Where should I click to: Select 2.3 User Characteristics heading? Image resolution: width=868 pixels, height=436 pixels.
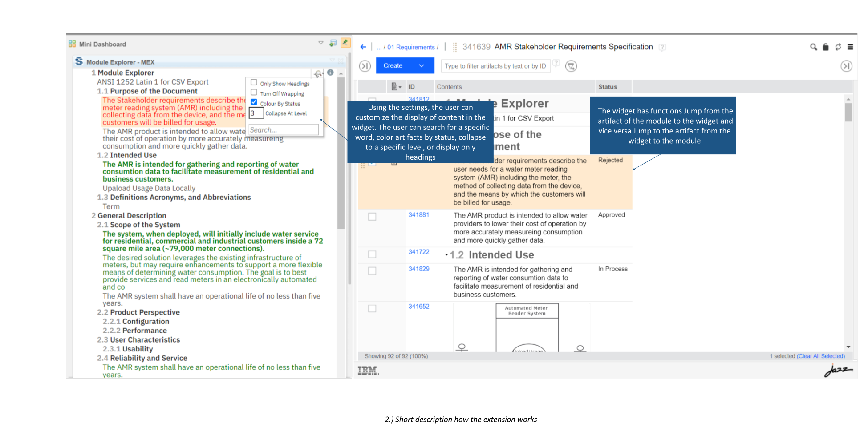[x=139, y=340]
